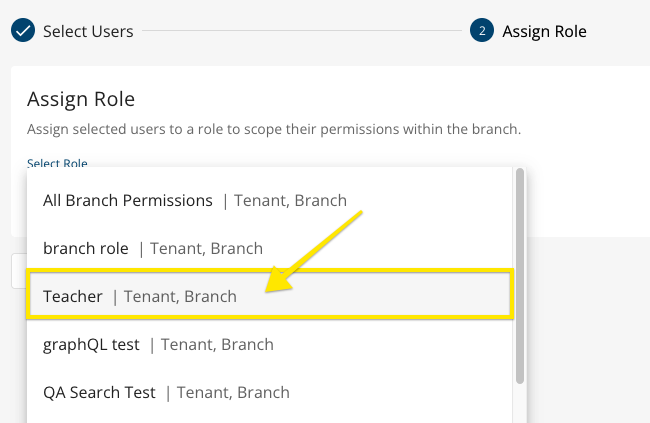Open the Assign Role step label

544,32
